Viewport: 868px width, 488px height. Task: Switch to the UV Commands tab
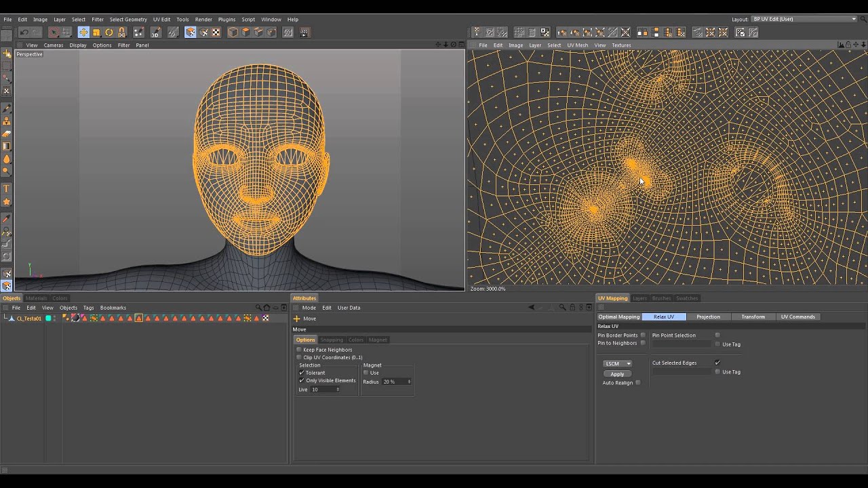(797, 317)
